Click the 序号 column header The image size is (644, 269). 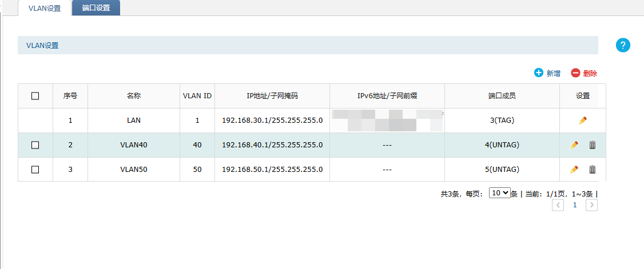click(x=70, y=96)
